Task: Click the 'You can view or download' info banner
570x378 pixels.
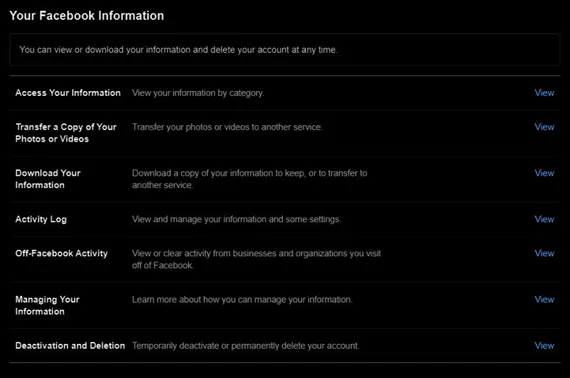Action: pos(285,50)
